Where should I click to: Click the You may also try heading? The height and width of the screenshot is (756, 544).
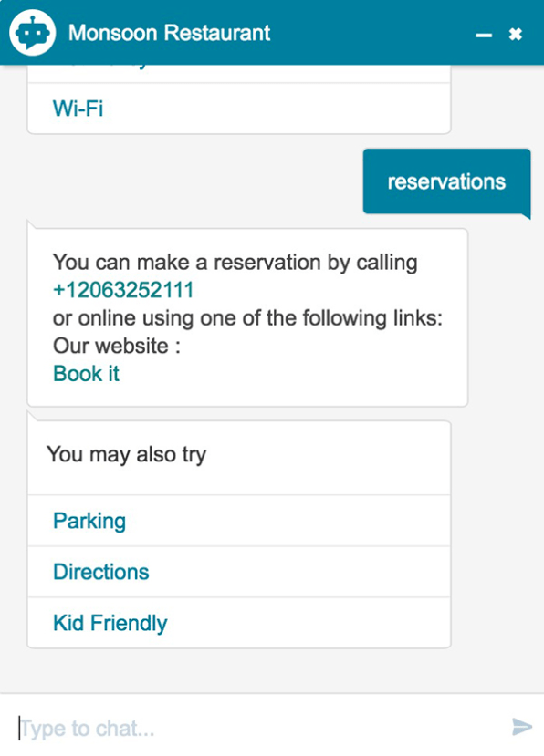(127, 454)
